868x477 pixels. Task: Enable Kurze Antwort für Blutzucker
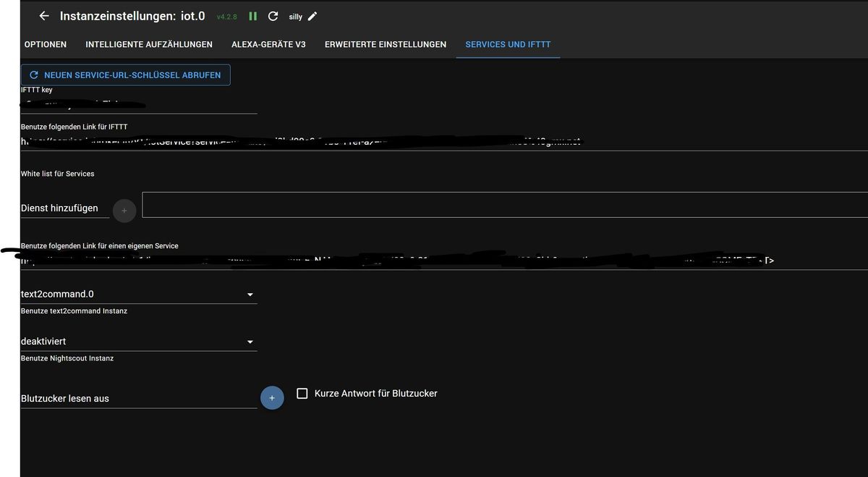[301, 393]
